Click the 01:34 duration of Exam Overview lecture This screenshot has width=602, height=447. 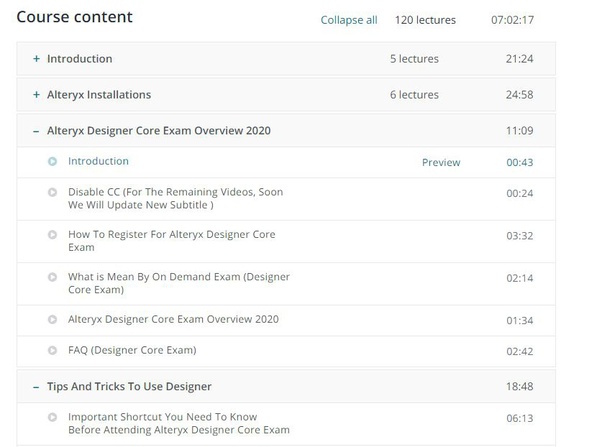[520, 320]
